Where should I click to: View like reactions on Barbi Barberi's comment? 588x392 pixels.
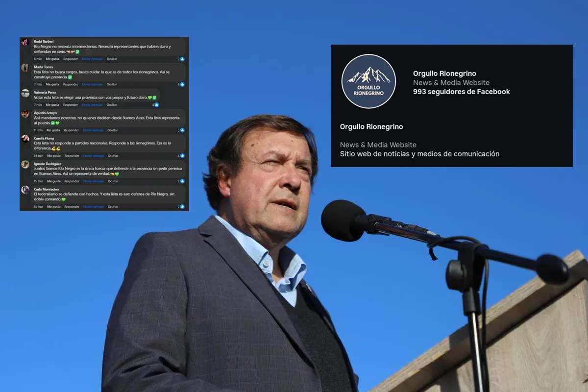(x=181, y=59)
